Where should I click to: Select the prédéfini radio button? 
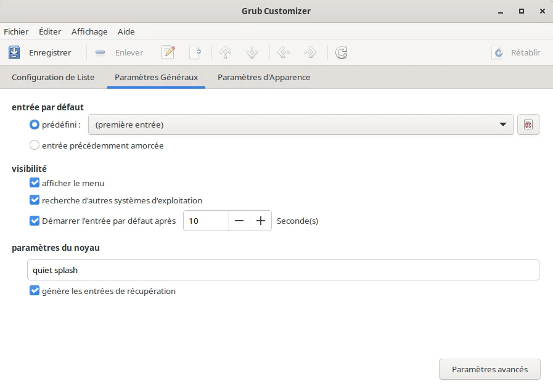click(34, 125)
